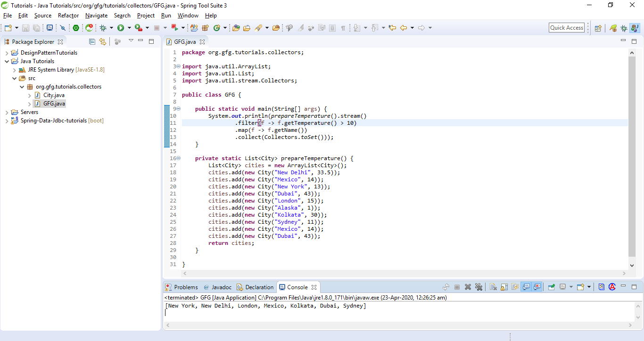Viewport: 644px width, 341px height.
Task: Click the New Java Class icon
Action: 217,28
